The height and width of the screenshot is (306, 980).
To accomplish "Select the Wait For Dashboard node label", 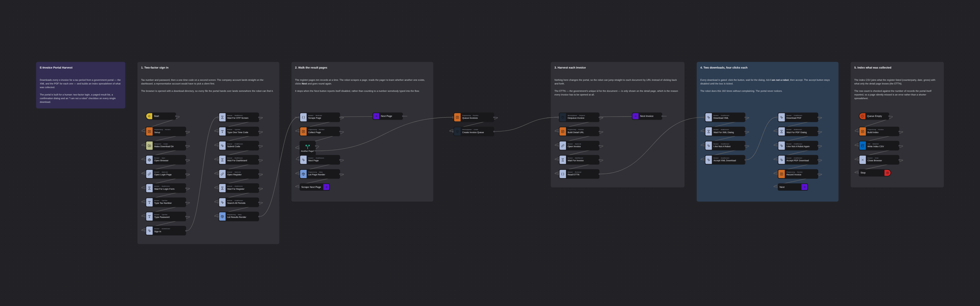I will pyautogui.click(x=237, y=161).
